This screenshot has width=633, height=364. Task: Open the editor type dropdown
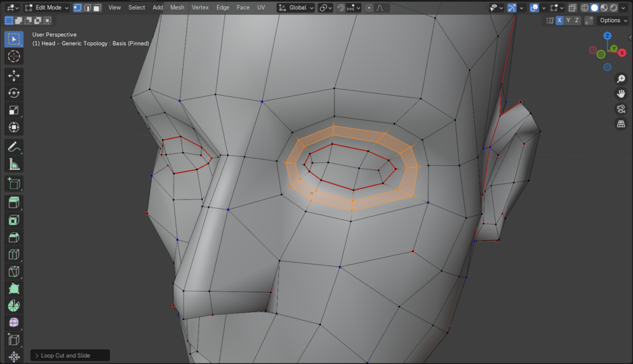12,7
